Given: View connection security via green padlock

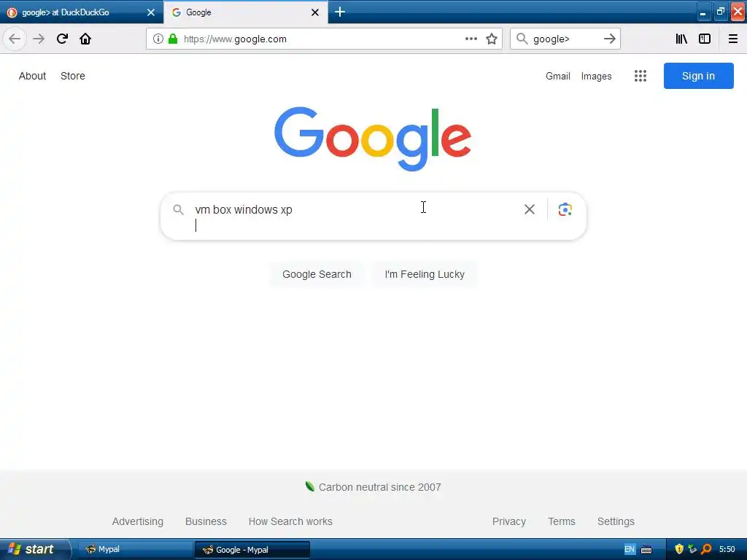Looking at the screenshot, I should tap(173, 39).
